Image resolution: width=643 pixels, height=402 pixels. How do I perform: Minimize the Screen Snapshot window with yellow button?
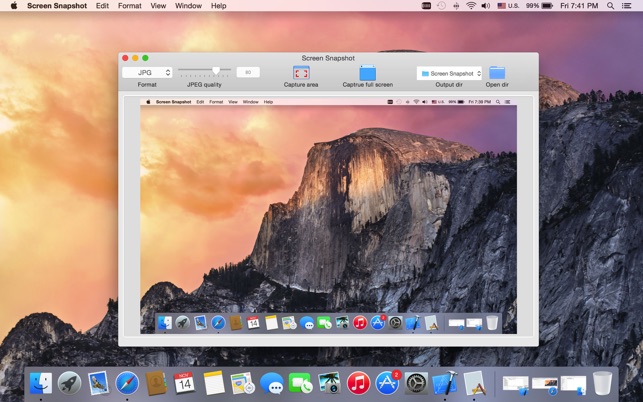click(x=135, y=58)
